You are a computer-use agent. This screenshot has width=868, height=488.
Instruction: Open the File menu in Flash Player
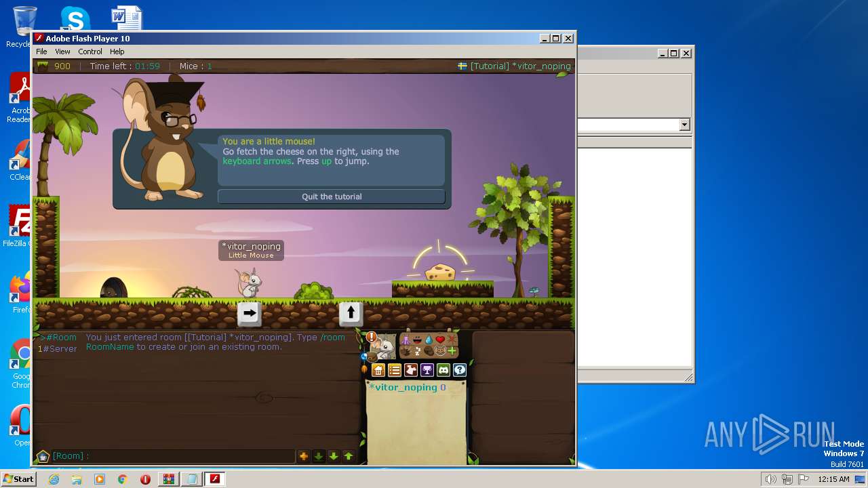coord(41,52)
